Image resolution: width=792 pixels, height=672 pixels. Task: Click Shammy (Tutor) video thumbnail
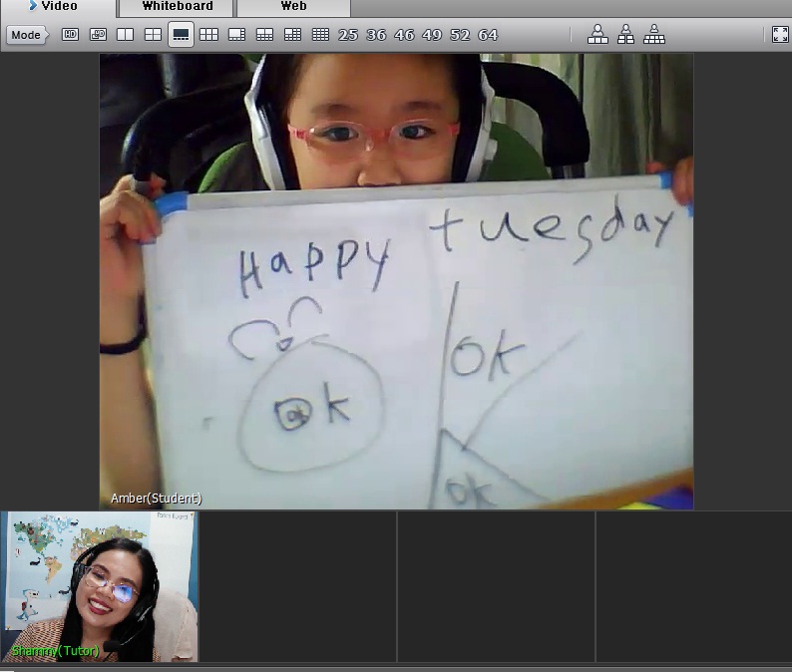point(100,586)
